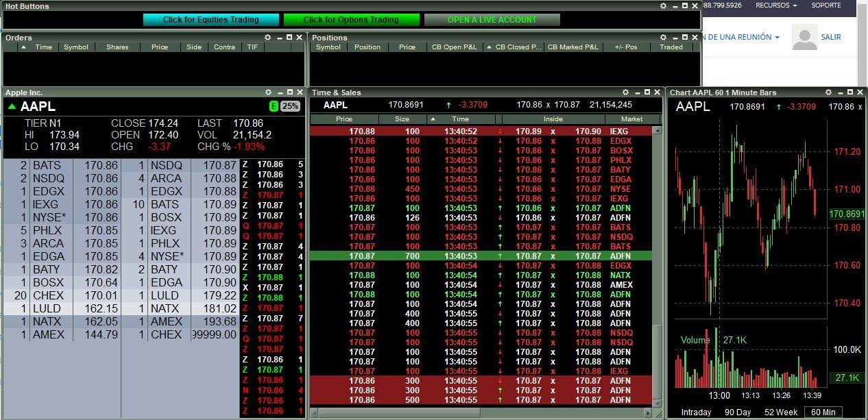868x420 pixels.
Task: Click the green up-triangle beside AAPL
Action: [x=12, y=106]
